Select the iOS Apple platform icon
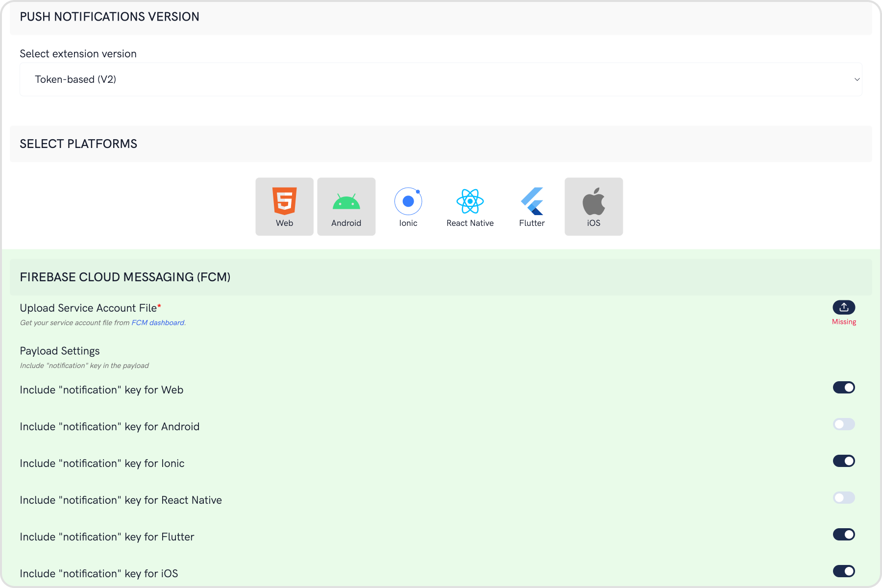This screenshot has height=588, width=882. 594,206
